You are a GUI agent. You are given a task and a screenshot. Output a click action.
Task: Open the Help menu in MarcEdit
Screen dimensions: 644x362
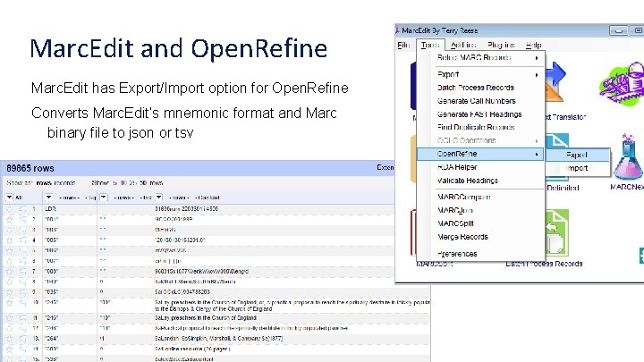tap(533, 45)
